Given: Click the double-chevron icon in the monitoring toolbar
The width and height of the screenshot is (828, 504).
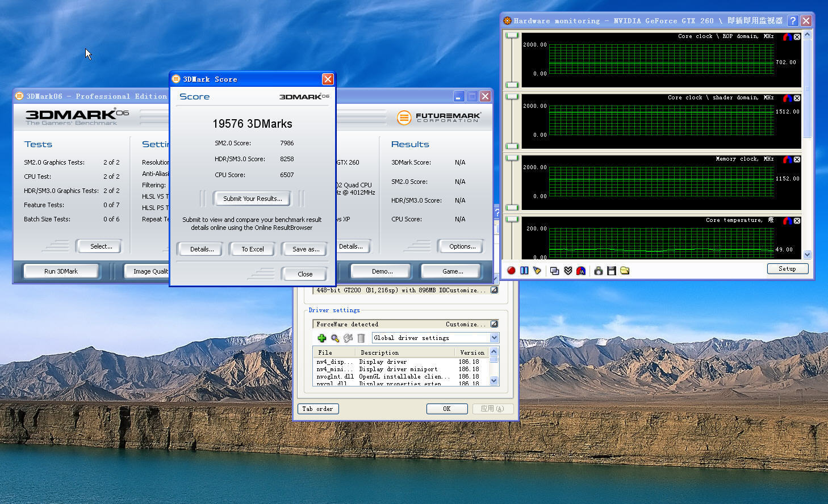Looking at the screenshot, I should 568,271.
